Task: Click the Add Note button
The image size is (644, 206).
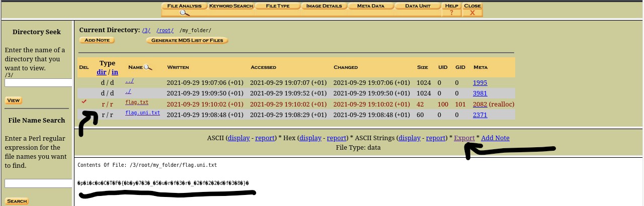Action: click(x=97, y=40)
